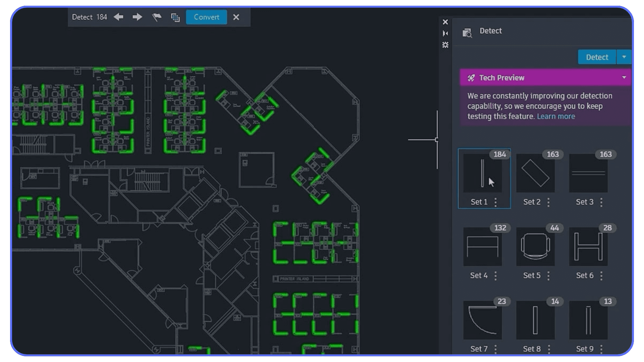Select the Set 5 chair thumbnail
644x362 pixels.
[x=536, y=246]
